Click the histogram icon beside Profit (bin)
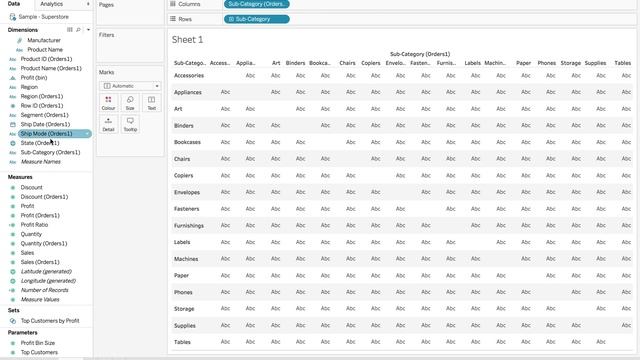 pyautogui.click(x=13, y=78)
